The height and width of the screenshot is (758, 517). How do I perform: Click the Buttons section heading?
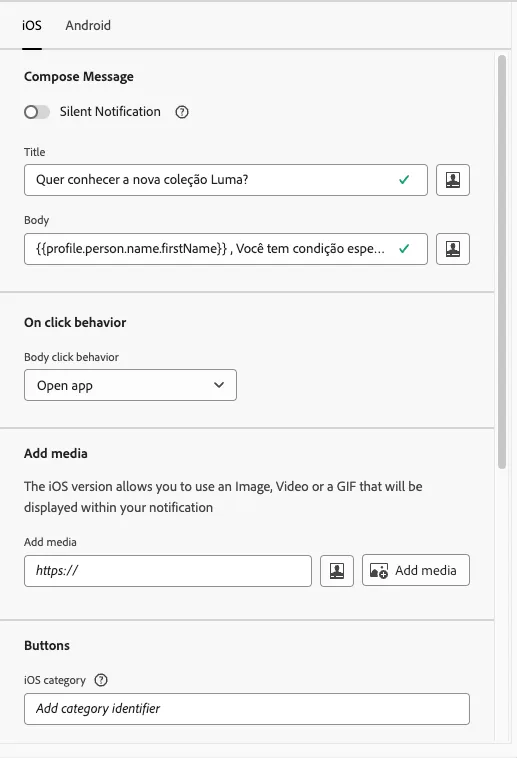coord(47,646)
